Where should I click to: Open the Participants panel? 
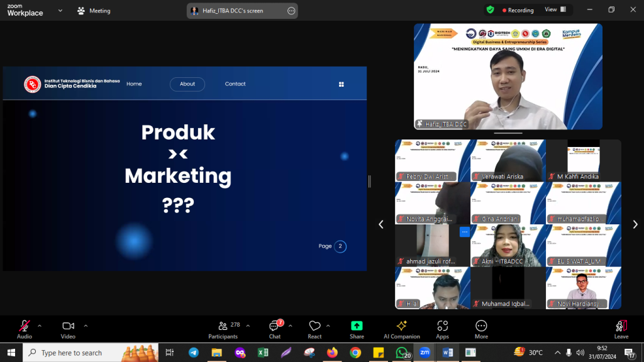pos(223,328)
